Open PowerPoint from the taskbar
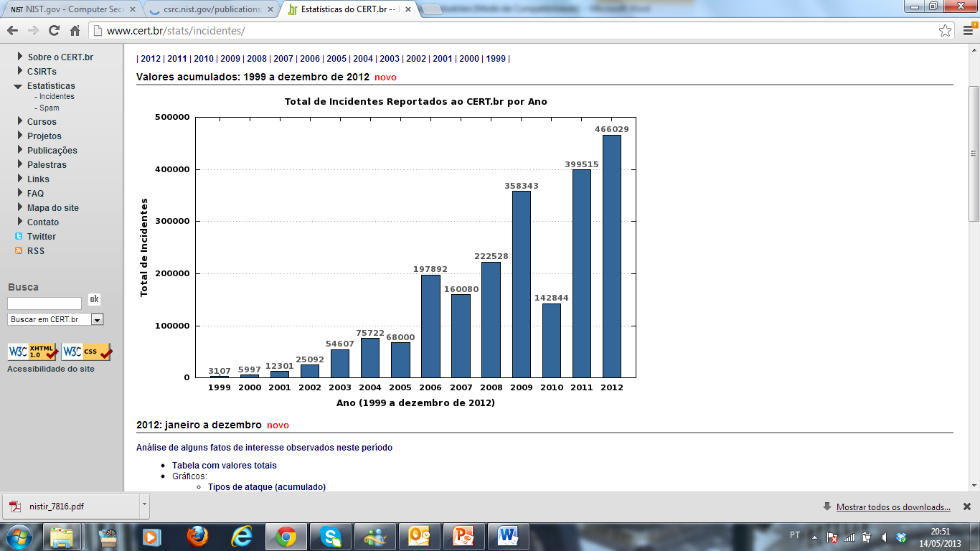The width and height of the screenshot is (980, 551). pyautogui.click(x=464, y=536)
